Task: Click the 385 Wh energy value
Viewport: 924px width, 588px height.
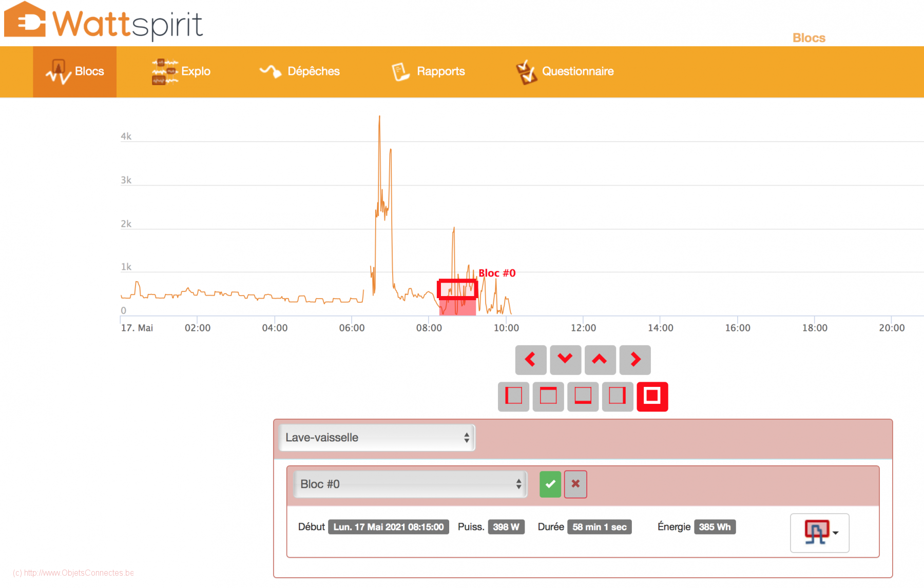Action: [x=715, y=527]
